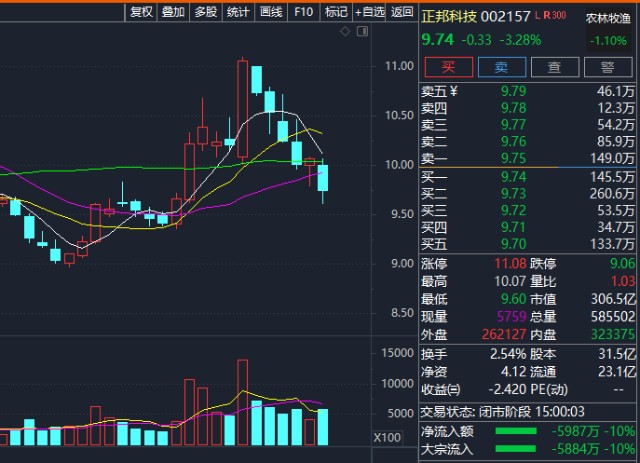This screenshot has height=463, width=640.
Task: Click the blue 卖 sell button
Action: pyautogui.click(x=502, y=67)
